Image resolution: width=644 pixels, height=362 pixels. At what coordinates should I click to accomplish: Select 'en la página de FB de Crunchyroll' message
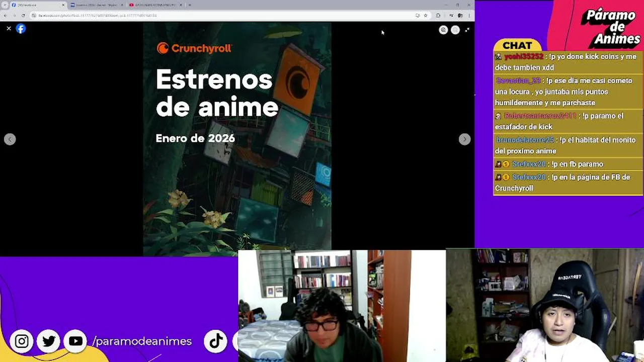coord(569,183)
